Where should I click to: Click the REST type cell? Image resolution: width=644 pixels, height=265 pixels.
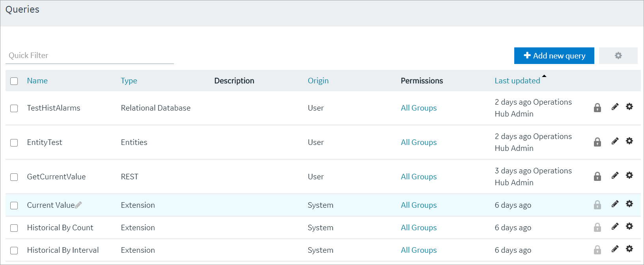pyautogui.click(x=130, y=177)
